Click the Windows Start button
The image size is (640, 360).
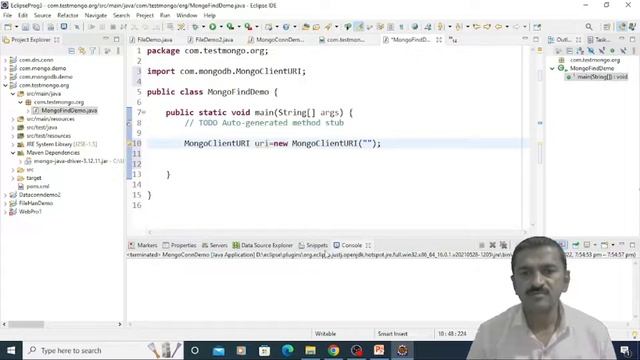coord(11,350)
